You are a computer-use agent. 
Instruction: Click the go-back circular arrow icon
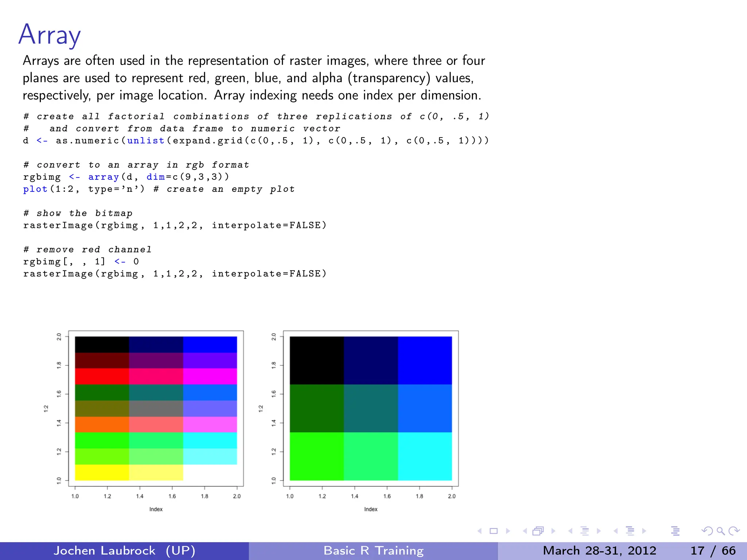[x=707, y=531]
